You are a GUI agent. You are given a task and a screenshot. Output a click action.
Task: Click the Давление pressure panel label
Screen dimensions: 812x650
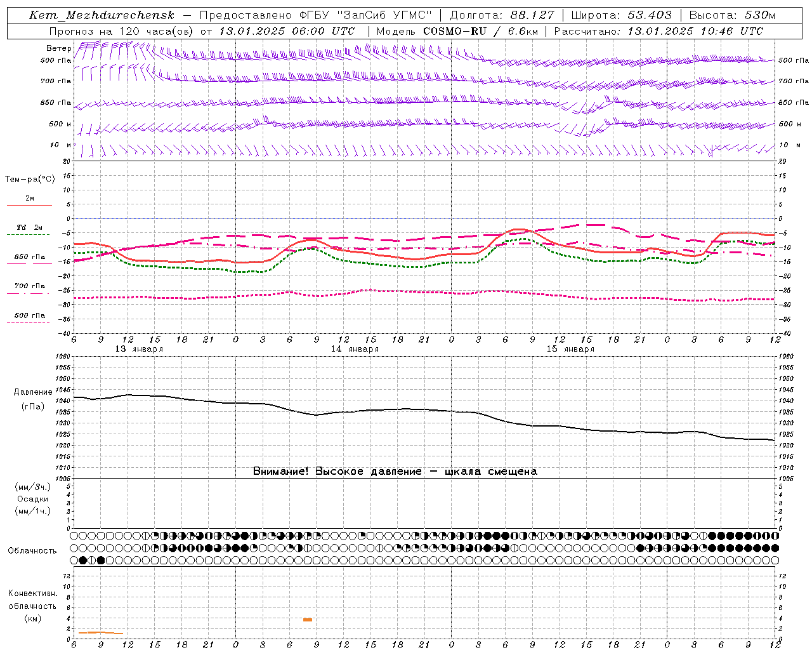pyautogui.click(x=33, y=392)
